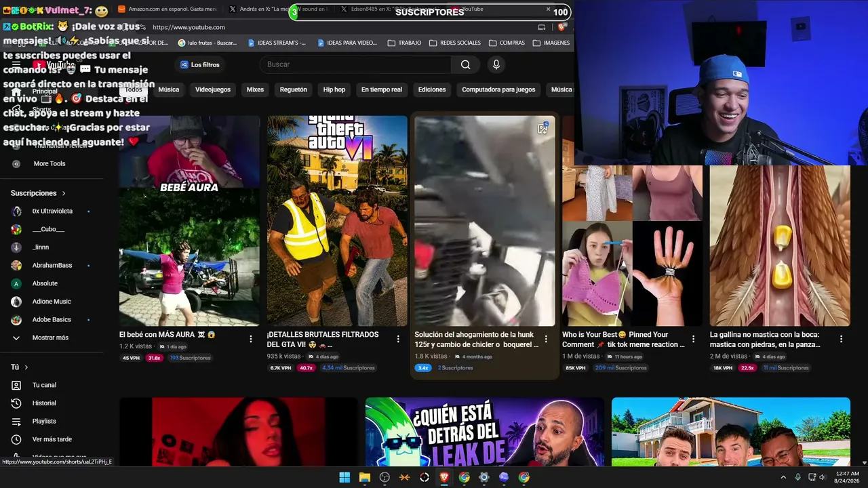Click the 0x Ultravioleta channel avatar
The height and width of the screenshot is (488, 868).
click(x=16, y=211)
